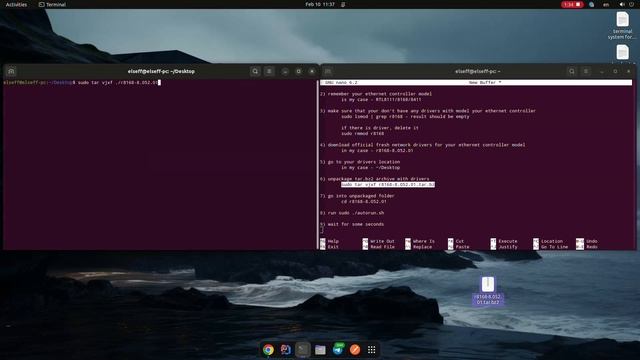The image size is (640, 360).
Task: Launch Google Chrome from the dock
Action: click(268, 349)
